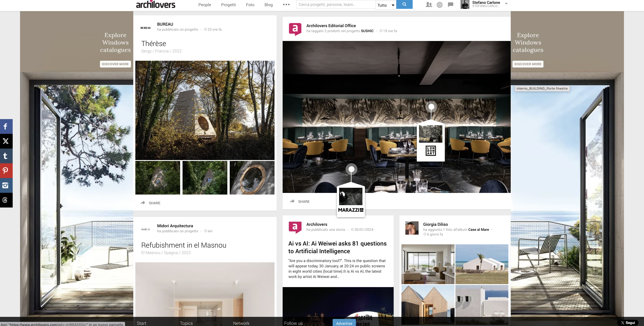Expand the Stefano Carlone account menu arrow
The image size is (644, 326).
506,4
